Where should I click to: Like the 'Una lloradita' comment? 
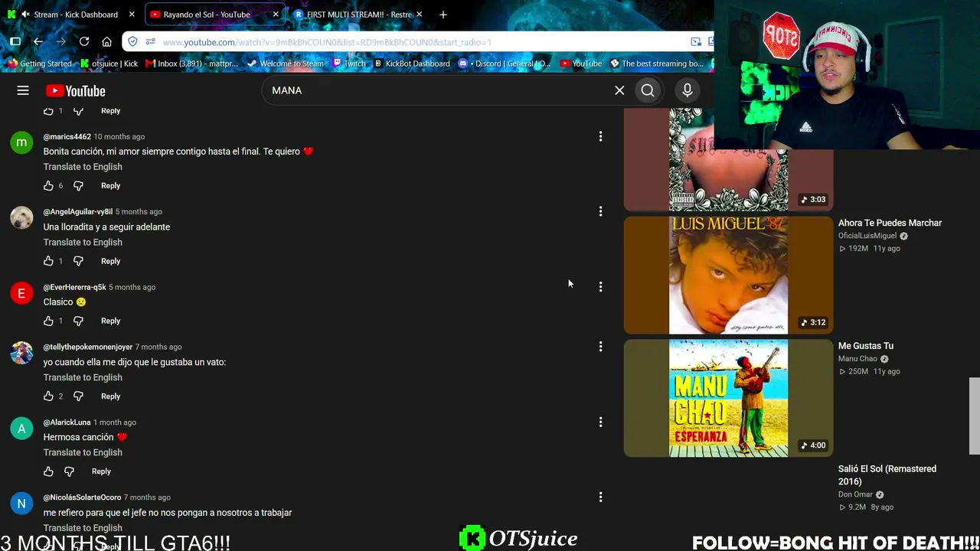(48, 261)
